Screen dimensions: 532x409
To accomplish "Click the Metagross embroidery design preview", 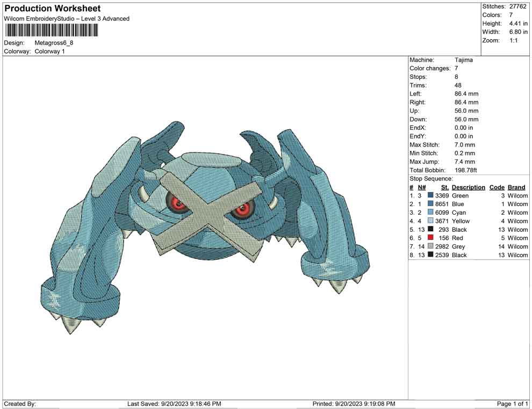I will coord(205,227).
